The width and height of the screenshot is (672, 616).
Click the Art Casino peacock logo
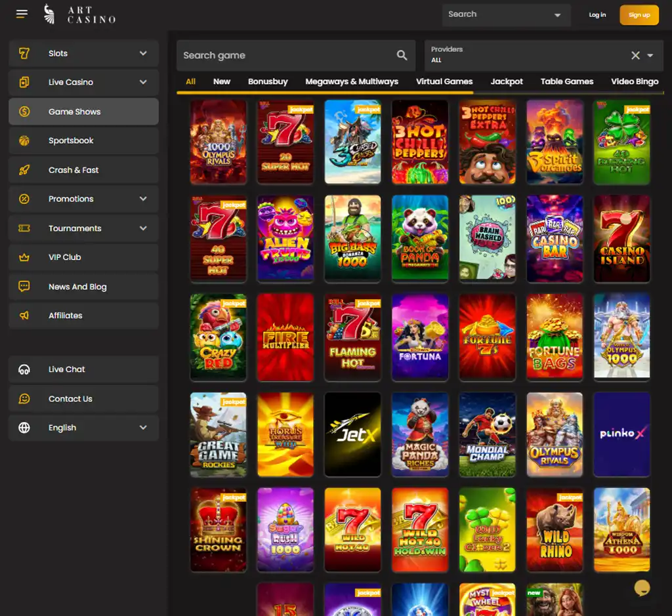(50, 14)
